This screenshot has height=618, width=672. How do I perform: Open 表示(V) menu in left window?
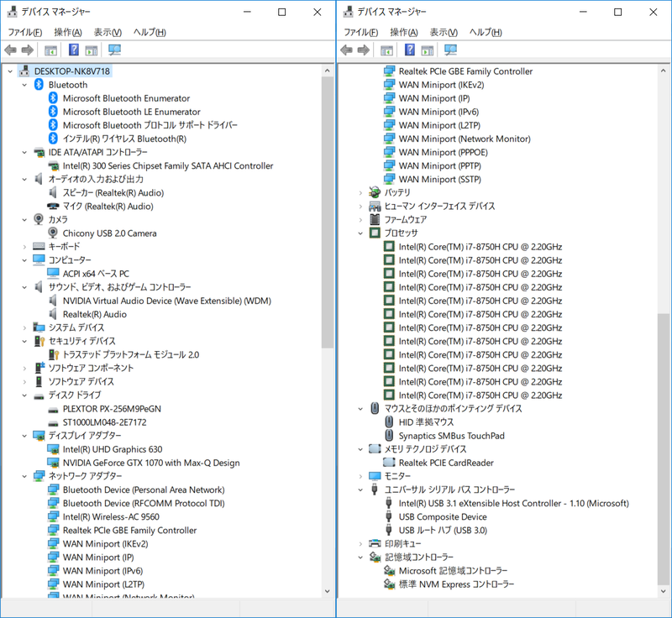click(108, 32)
